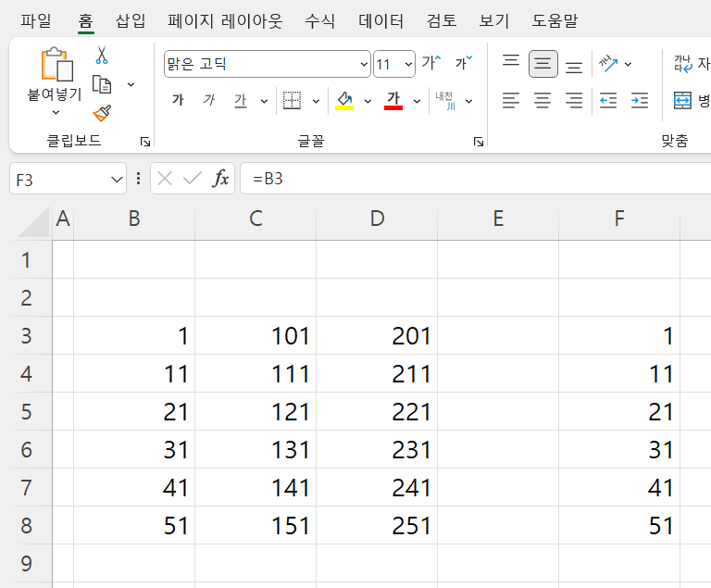
Task: Apply the red font color
Action: (393, 101)
